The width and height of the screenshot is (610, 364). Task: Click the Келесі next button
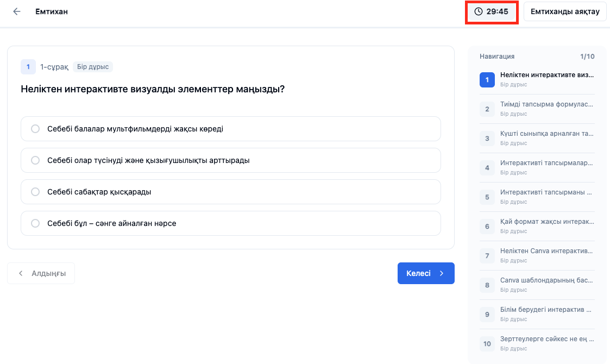[x=426, y=273]
